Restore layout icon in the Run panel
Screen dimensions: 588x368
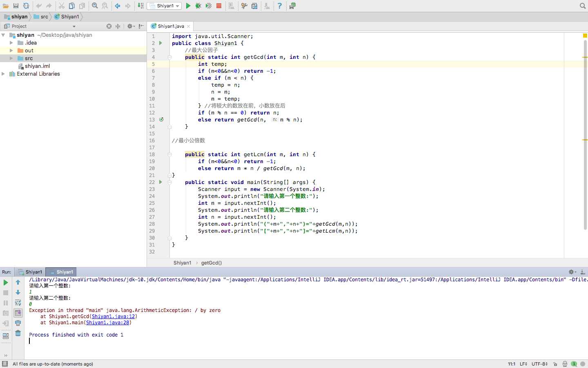point(6,336)
